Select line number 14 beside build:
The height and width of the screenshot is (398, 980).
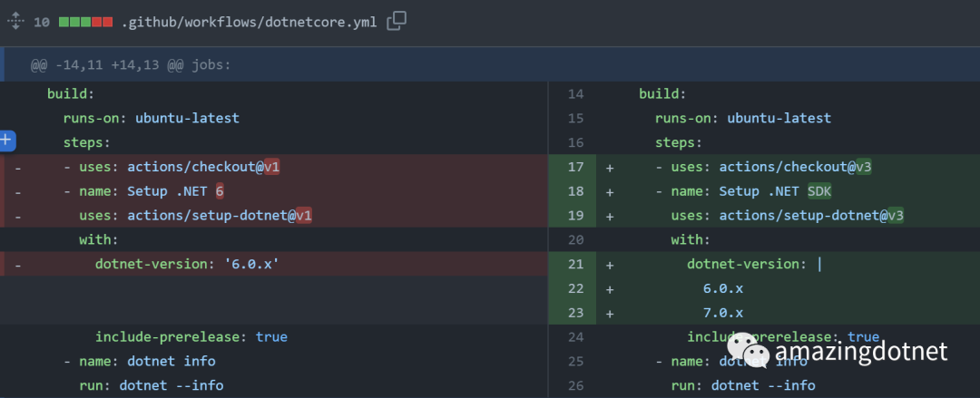point(575,93)
